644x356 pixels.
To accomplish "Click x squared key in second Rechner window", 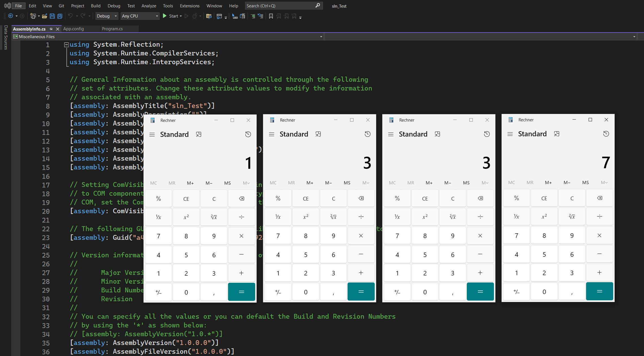I will 305,217.
